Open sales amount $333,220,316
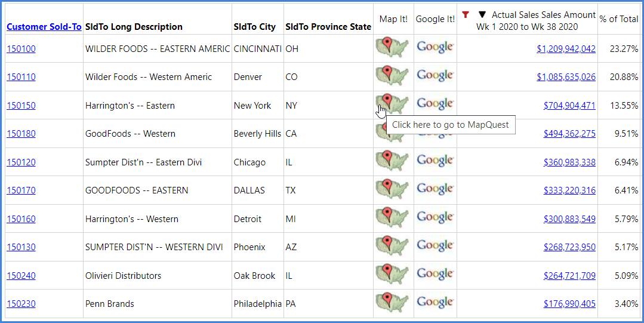The height and width of the screenshot is (323, 644). tap(569, 190)
